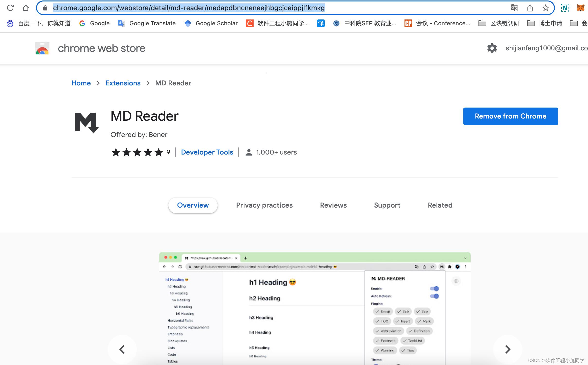Click the MD Reader preview screenshot
The height and width of the screenshot is (365, 588).
315,309
